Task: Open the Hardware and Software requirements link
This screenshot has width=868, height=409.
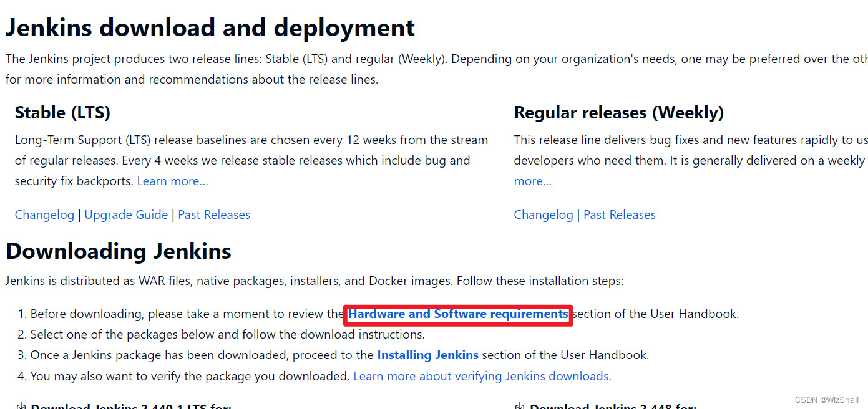Action: [x=458, y=314]
